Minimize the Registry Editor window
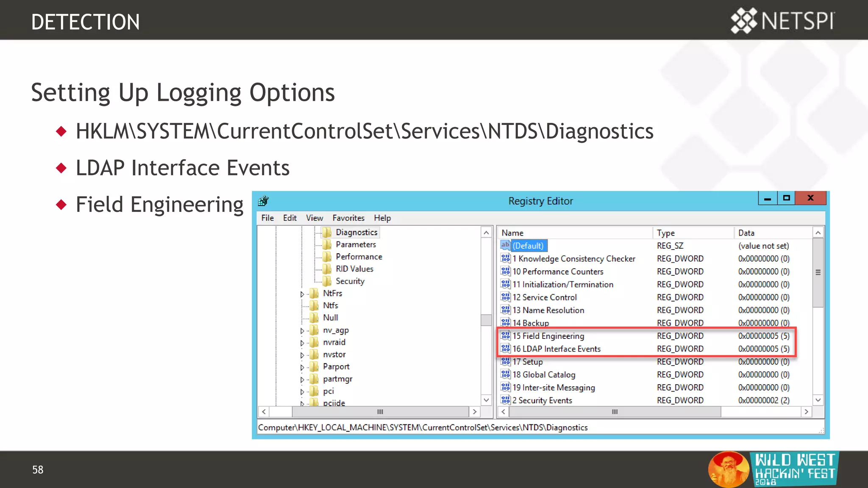Image resolution: width=868 pixels, height=488 pixels. pos(768,198)
